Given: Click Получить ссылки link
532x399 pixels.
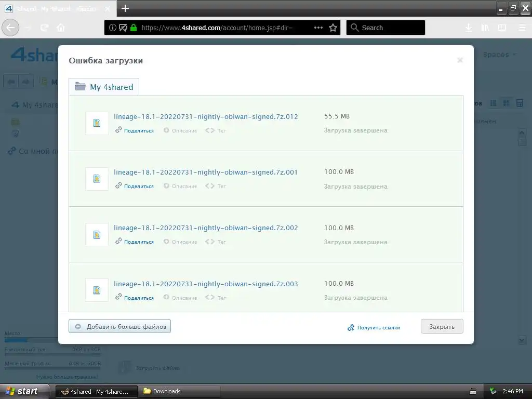Looking at the screenshot, I should (x=374, y=328).
